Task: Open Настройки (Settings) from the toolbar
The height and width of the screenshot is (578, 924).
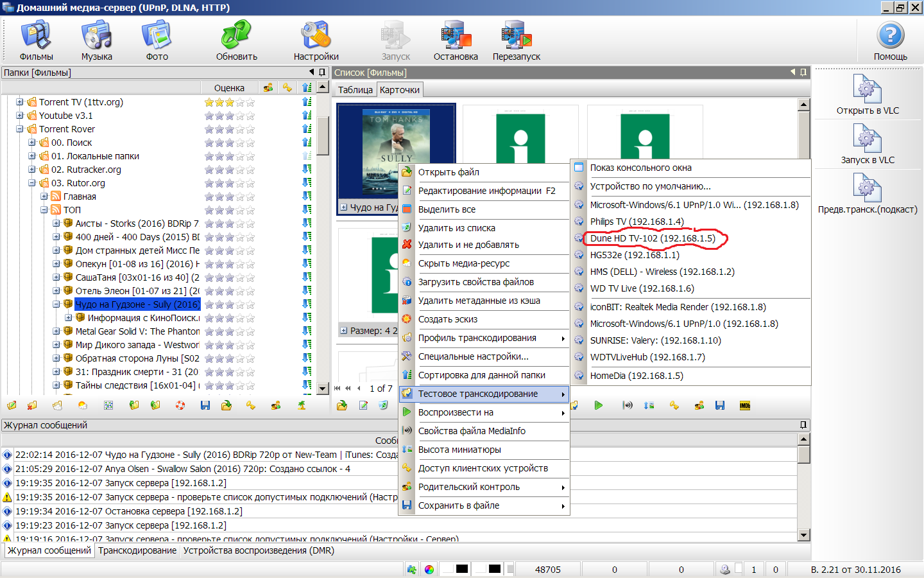Action: 316,40
